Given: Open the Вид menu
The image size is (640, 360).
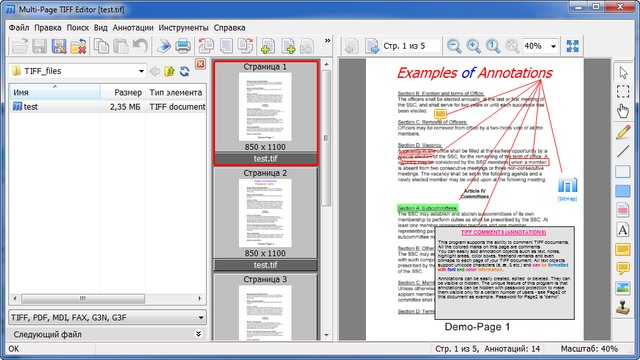Looking at the screenshot, I should pos(100,28).
